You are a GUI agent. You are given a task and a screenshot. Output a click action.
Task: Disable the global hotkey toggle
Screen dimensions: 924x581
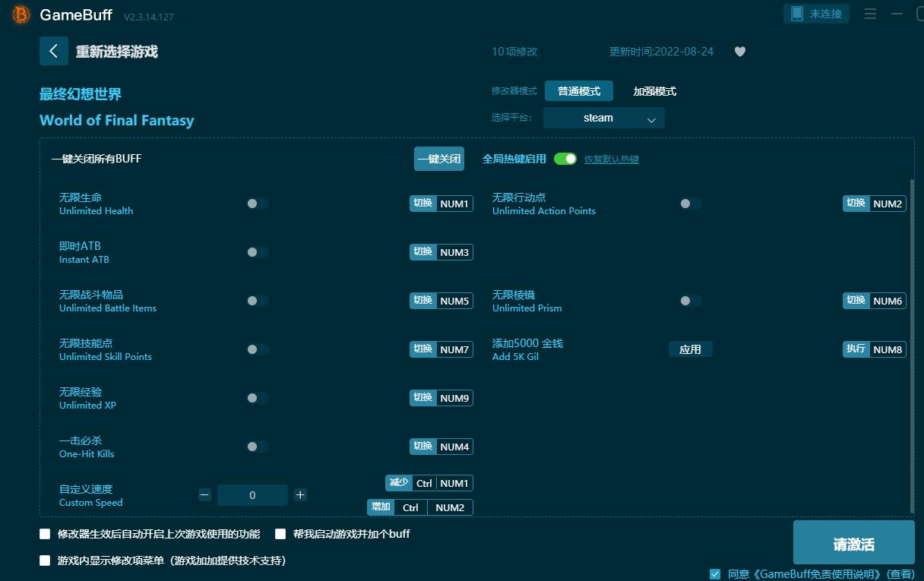[x=565, y=159]
